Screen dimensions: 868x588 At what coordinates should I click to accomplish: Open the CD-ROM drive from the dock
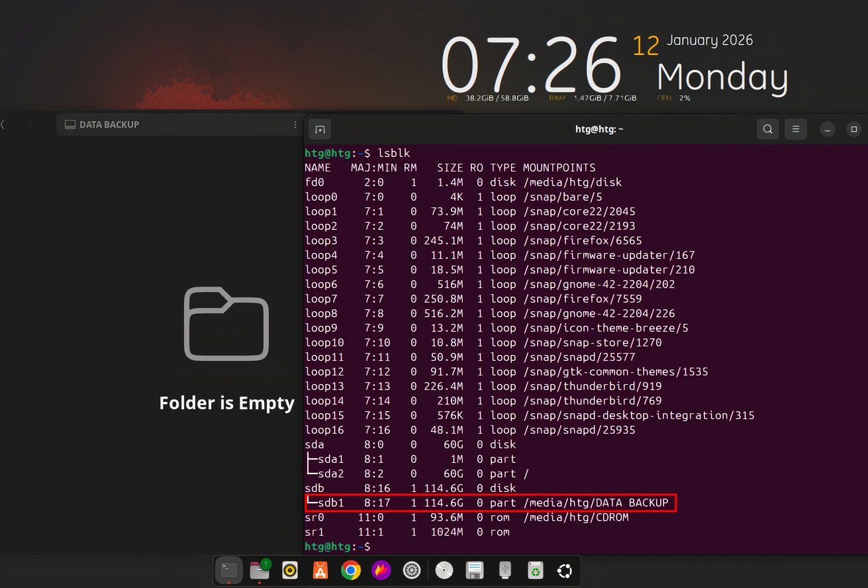(x=444, y=570)
